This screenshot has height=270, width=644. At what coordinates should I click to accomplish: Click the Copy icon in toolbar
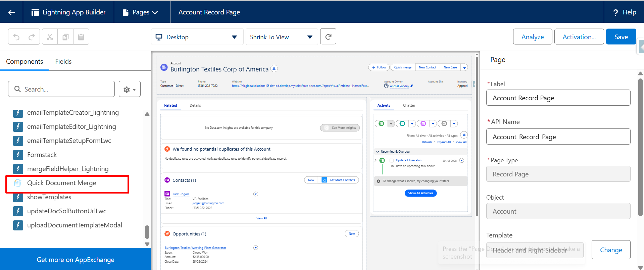(65, 37)
